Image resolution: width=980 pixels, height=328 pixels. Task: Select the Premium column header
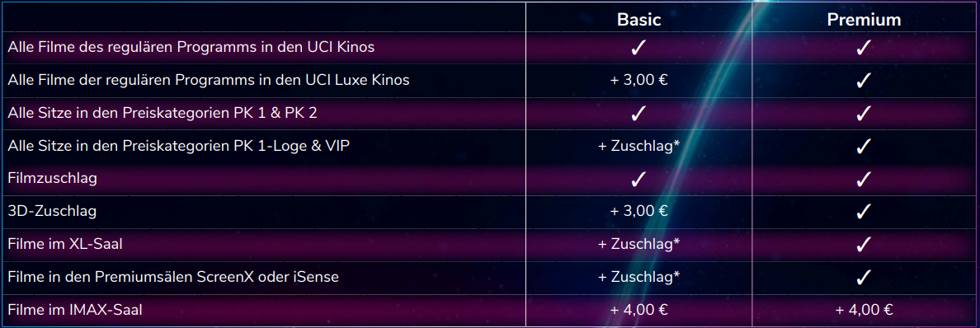(864, 20)
